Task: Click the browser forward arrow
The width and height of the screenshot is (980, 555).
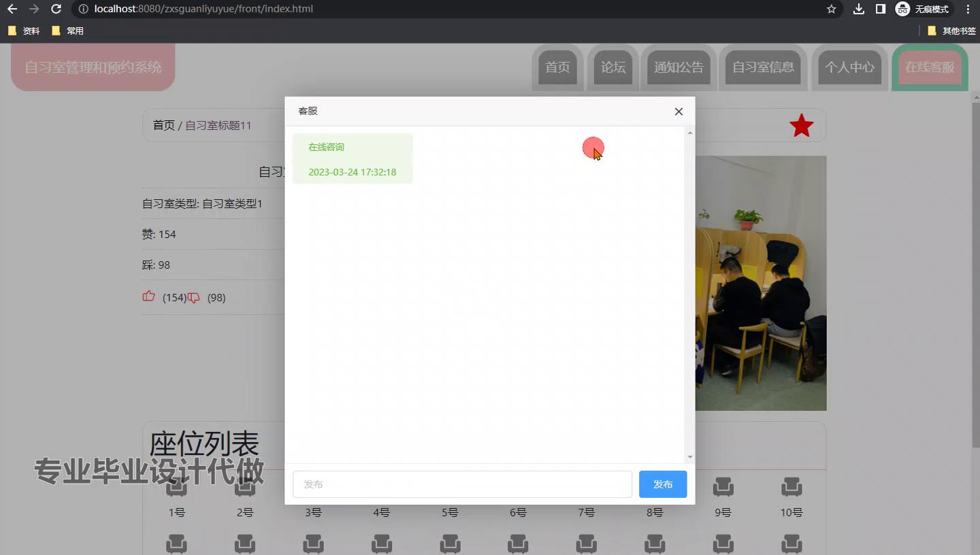Action: [34, 9]
